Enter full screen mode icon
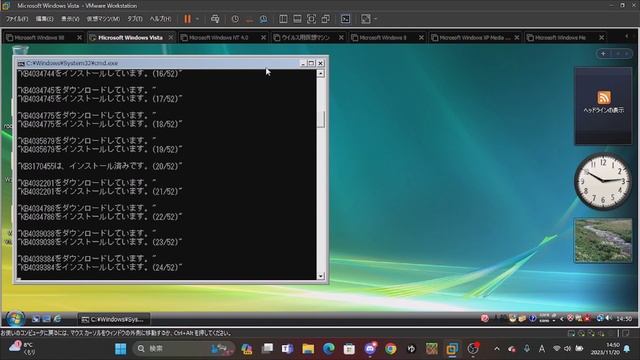 [311, 19]
